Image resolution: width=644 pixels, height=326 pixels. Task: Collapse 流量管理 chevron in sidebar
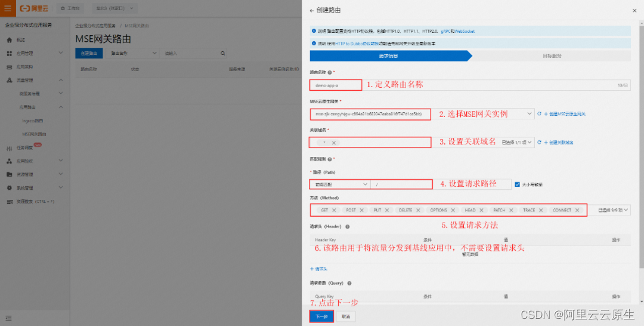pyautogui.click(x=61, y=80)
